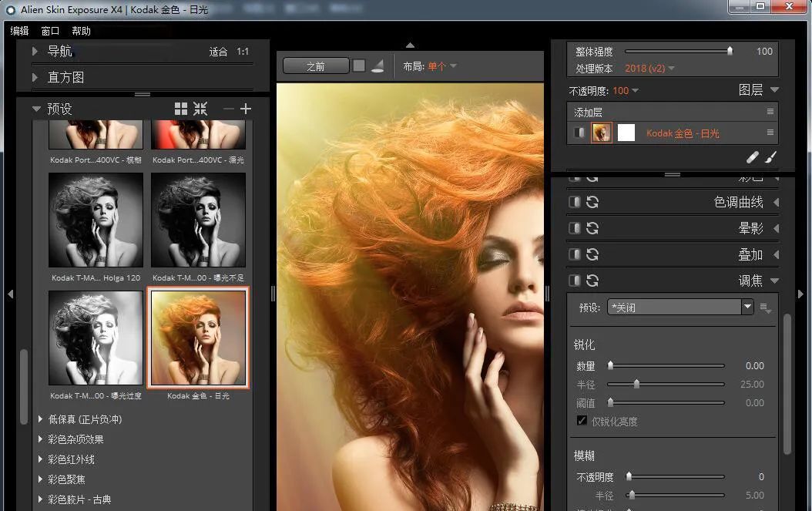Reset the 晕影 panel settings
Viewport: 812px width, 511px height.
[592, 228]
